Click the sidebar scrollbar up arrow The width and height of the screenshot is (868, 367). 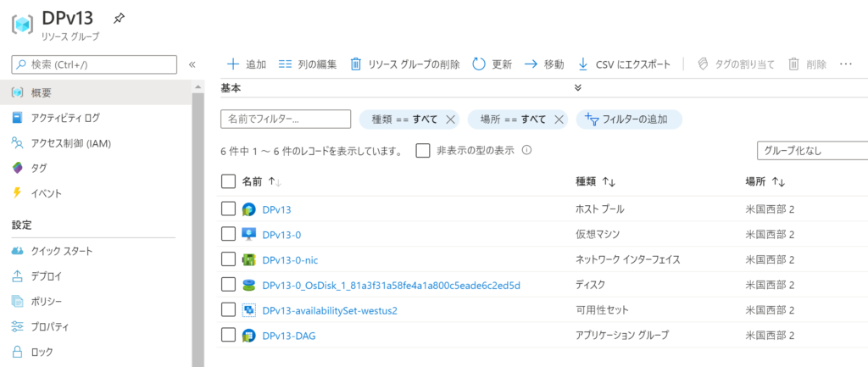[198, 87]
